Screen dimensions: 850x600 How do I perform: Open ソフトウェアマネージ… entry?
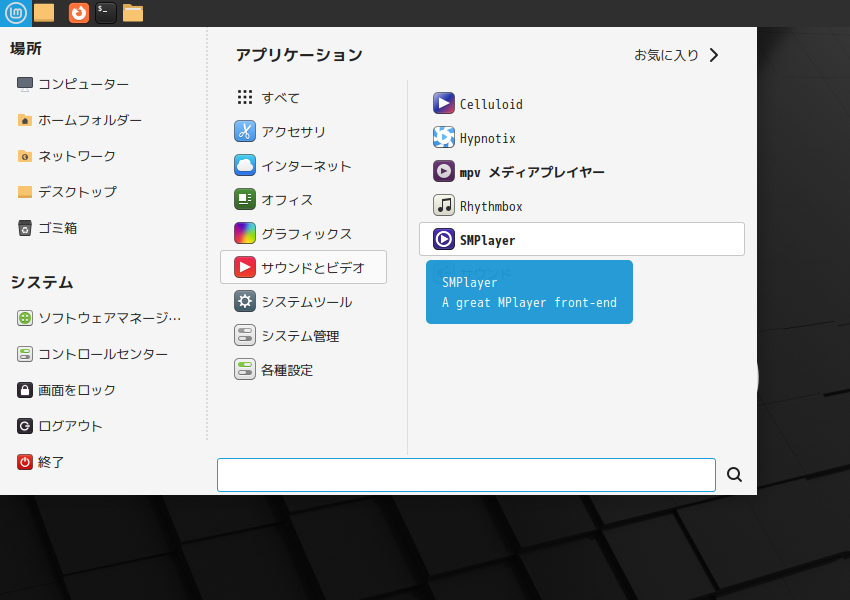point(110,318)
